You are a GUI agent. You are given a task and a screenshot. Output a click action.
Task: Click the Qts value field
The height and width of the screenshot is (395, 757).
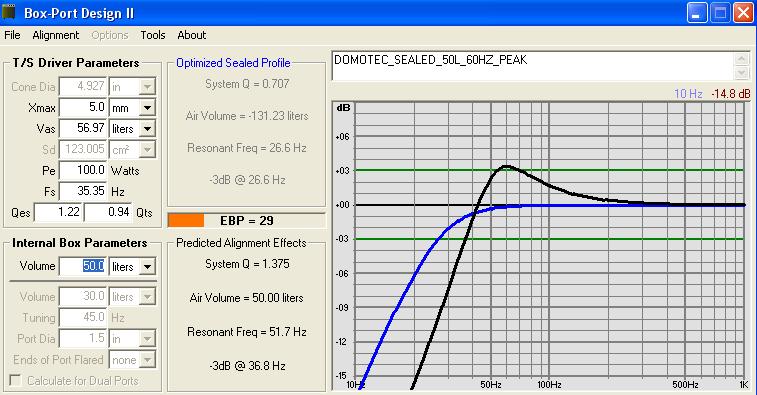108,212
